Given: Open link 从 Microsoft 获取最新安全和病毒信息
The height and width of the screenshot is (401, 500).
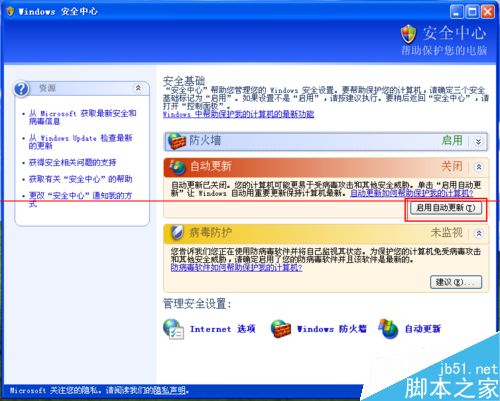Looking at the screenshot, I should pyautogui.click(x=82, y=117).
